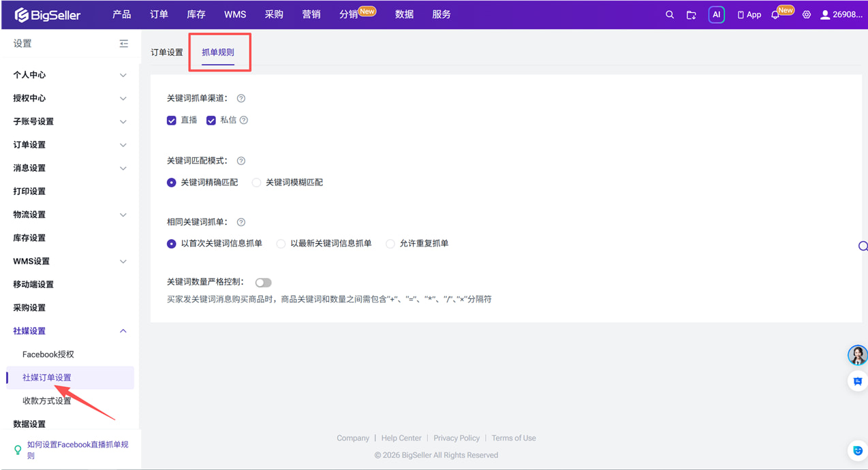Open Help Center footer link
868x470 pixels.
401,438
